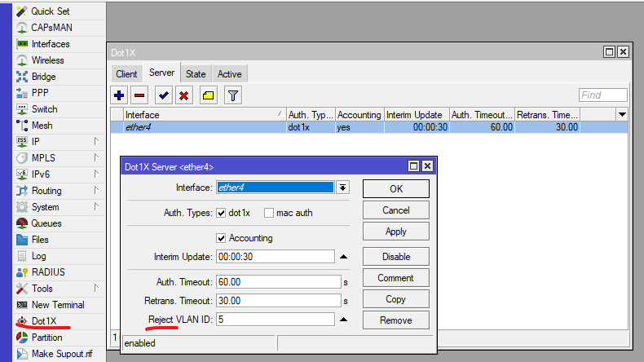This screenshot has height=362, width=644.
Task: Collapse the Interim Update field arrow
Action: click(x=344, y=257)
